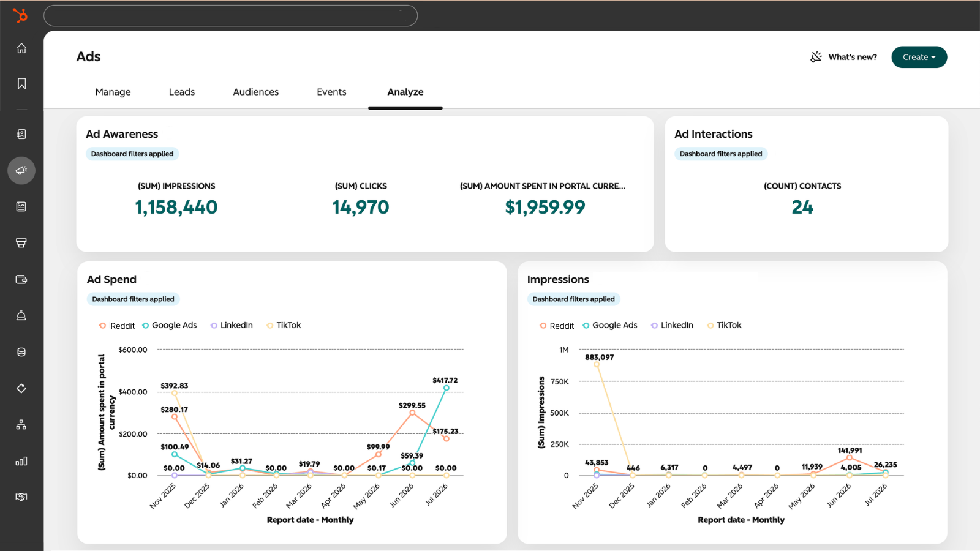Toggle TikTok series in Ad Spend legend

[284, 325]
